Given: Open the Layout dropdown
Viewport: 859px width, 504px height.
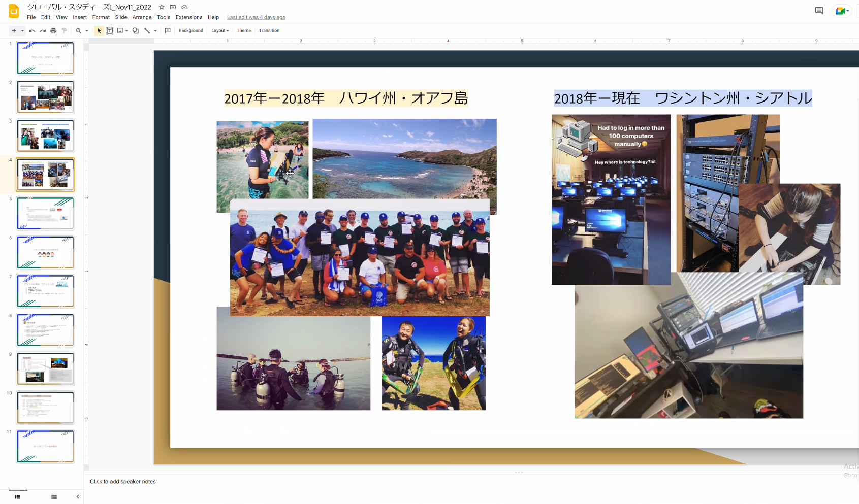Looking at the screenshot, I should point(220,31).
